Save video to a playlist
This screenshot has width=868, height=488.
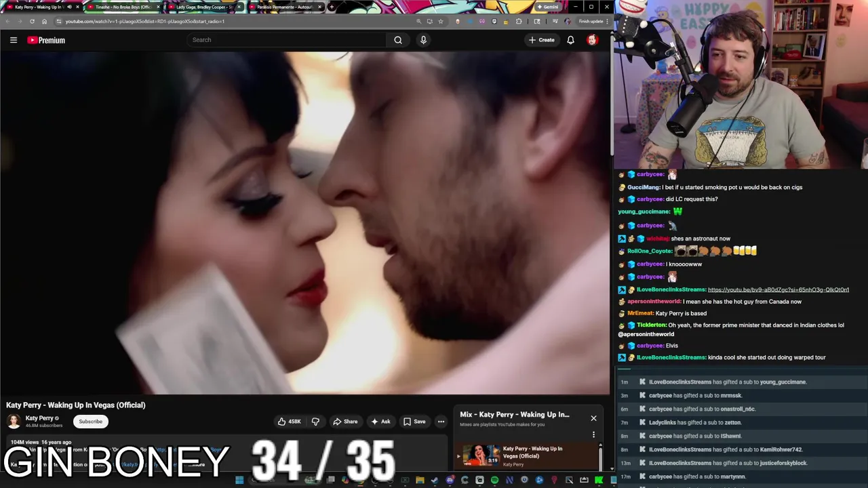414,422
